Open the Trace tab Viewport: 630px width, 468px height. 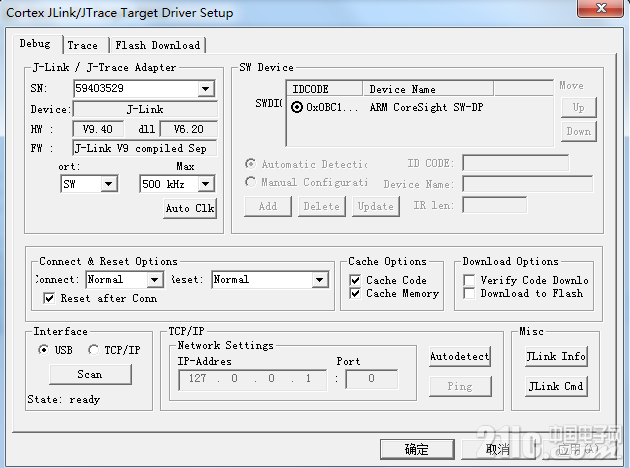click(83, 45)
